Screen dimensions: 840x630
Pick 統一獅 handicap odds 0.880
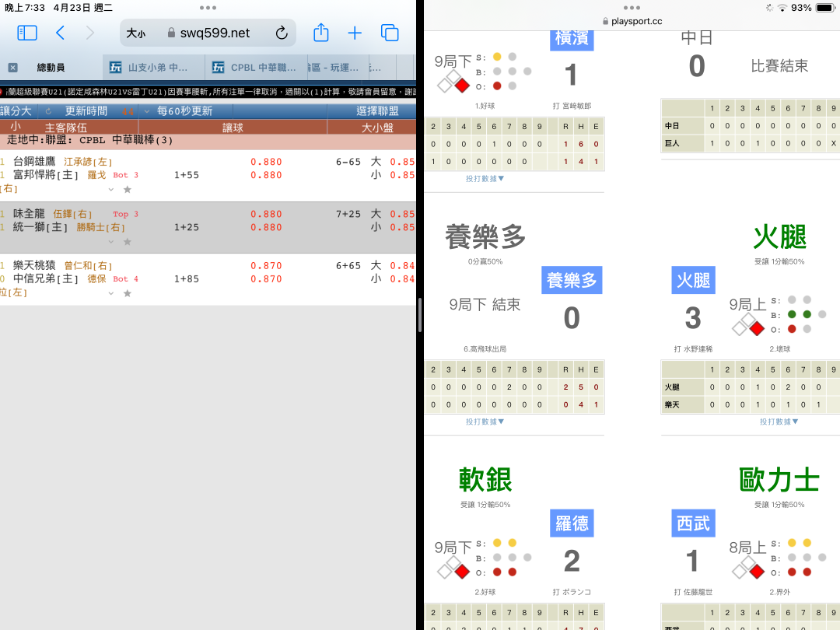[266, 228]
